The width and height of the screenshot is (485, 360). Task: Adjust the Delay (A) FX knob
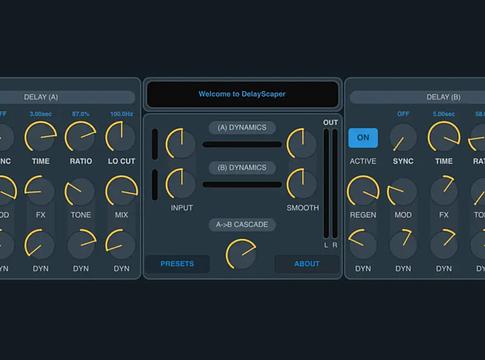(x=40, y=191)
